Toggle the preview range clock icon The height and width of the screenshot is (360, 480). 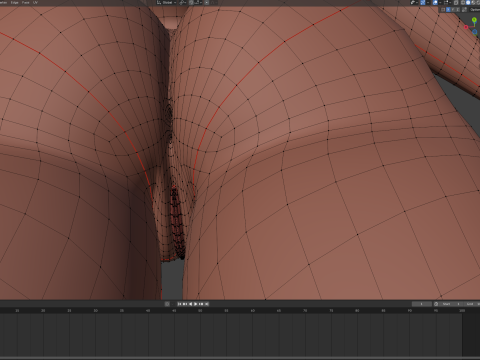click(x=436, y=304)
